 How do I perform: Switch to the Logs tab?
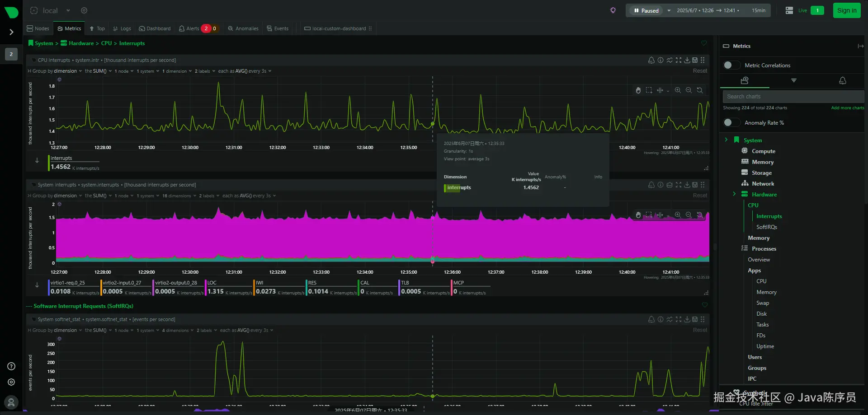122,28
